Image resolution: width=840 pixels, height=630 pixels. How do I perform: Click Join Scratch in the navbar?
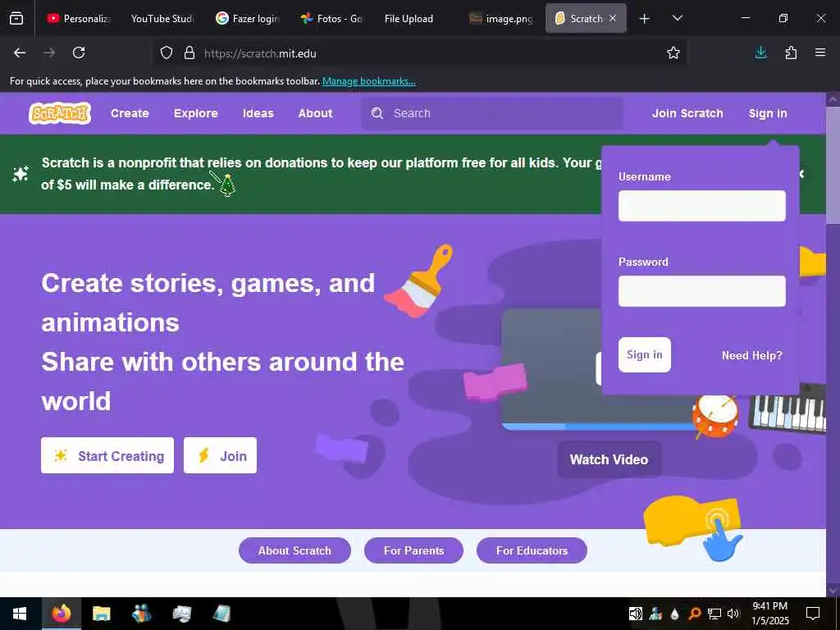(x=687, y=113)
